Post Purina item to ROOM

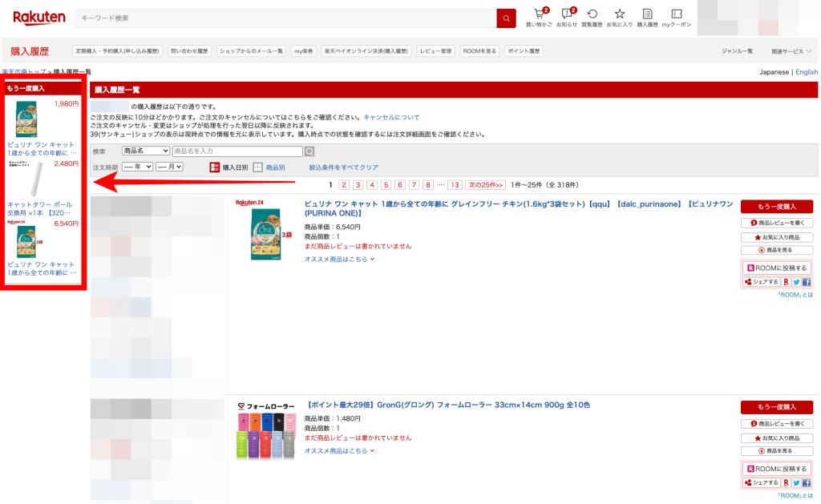coord(776,268)
